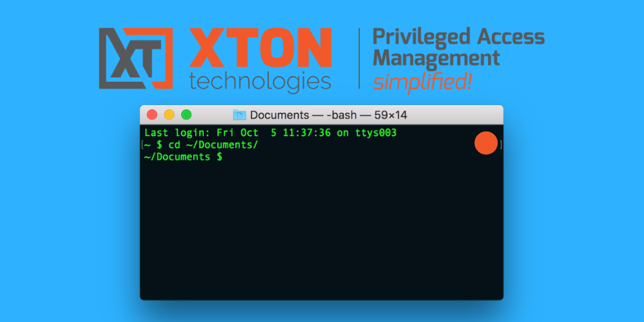The height and width of the screenshot is (322, 644).
Task: Click the orange "simplified!" tagline
Action: tap(421, 80)
